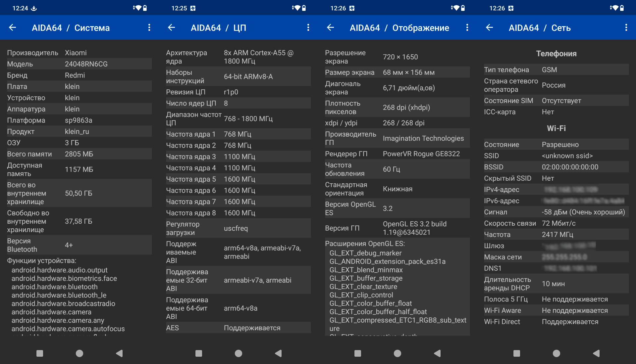Select the Производитель Xiaomi row
The width and height of the screenshot is (636, 364).
pos(79,53)
